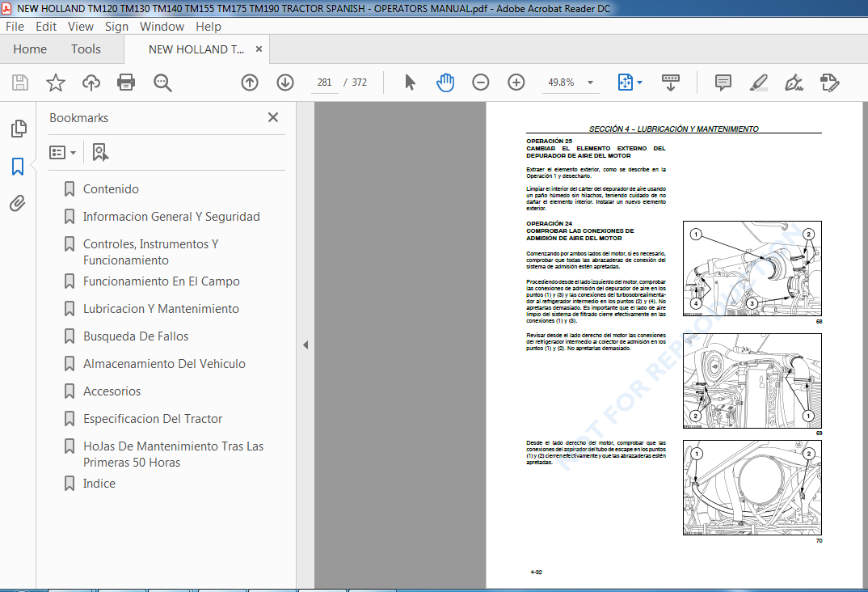Show page thumbnails panel icon
Image resolution: width=868 pixels, height=592 pixels.
18,129
